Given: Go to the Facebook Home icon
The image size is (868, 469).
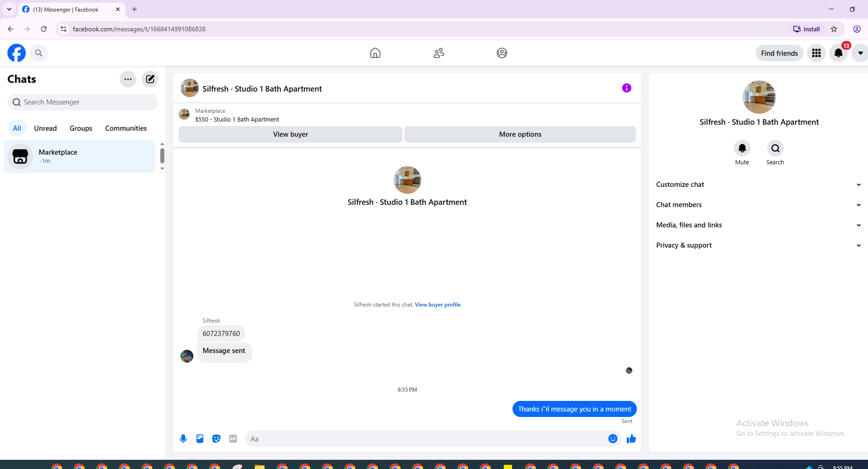Looking at the screenshot, I should coord(375,53).
